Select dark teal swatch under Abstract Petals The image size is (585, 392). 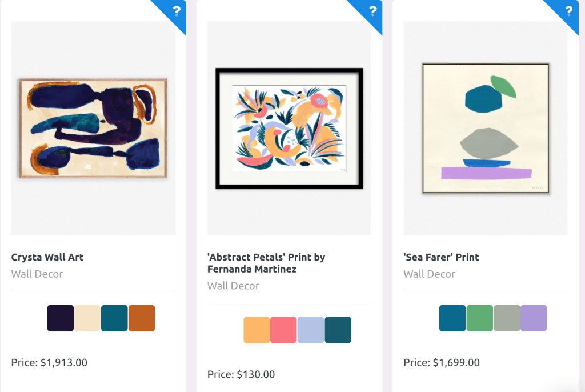338,330
